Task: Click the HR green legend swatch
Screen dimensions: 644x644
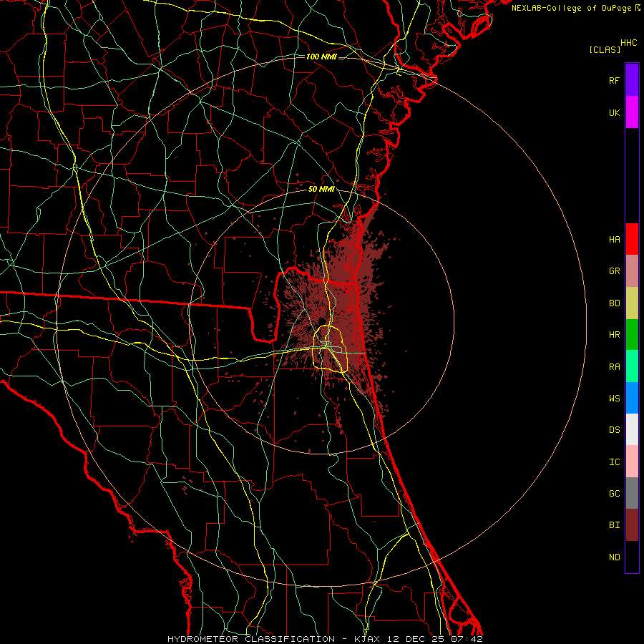Action: [632, 335]
